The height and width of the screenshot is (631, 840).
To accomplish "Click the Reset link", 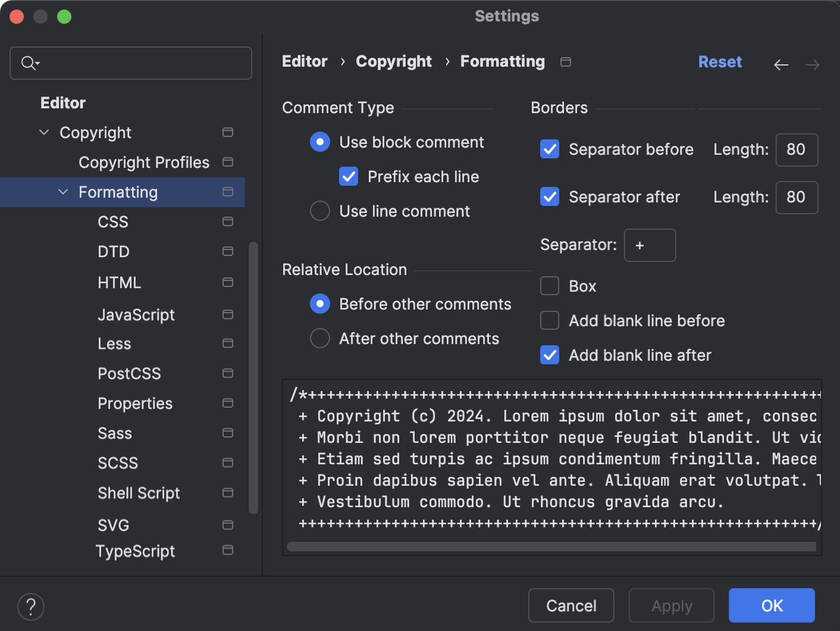I will [720, 61].
